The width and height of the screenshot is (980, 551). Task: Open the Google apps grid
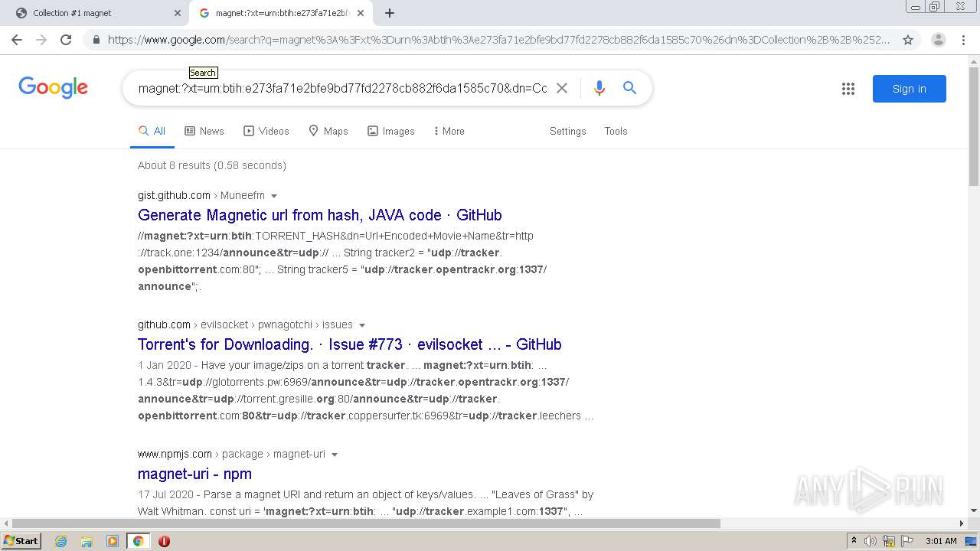[848, 89]
